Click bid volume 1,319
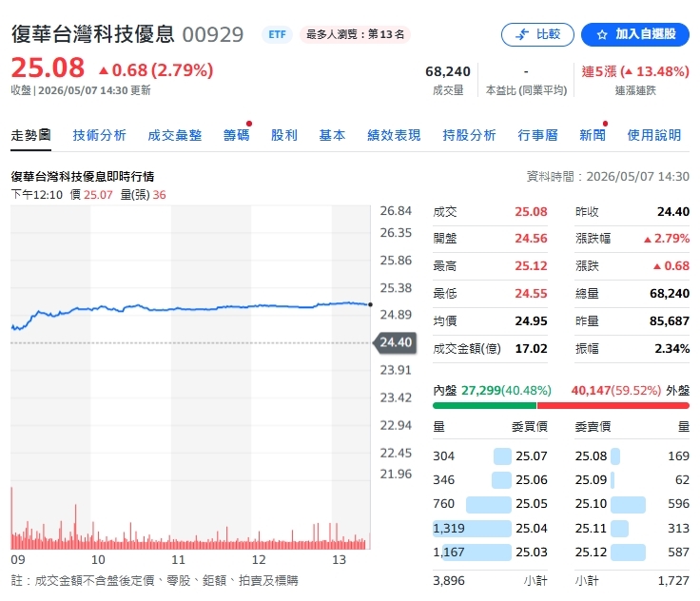 point(449,528)
